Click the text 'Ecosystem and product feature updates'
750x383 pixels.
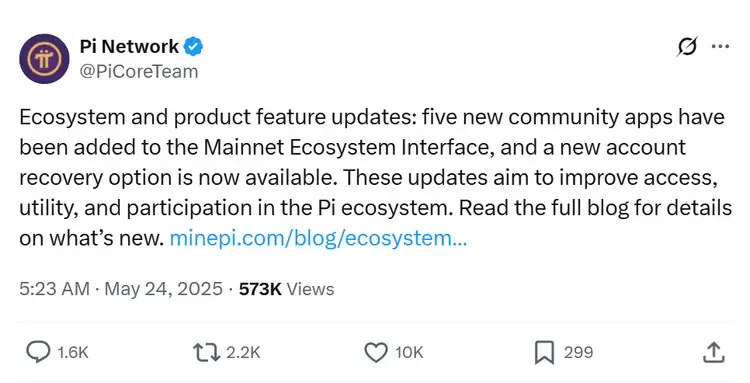218,118
